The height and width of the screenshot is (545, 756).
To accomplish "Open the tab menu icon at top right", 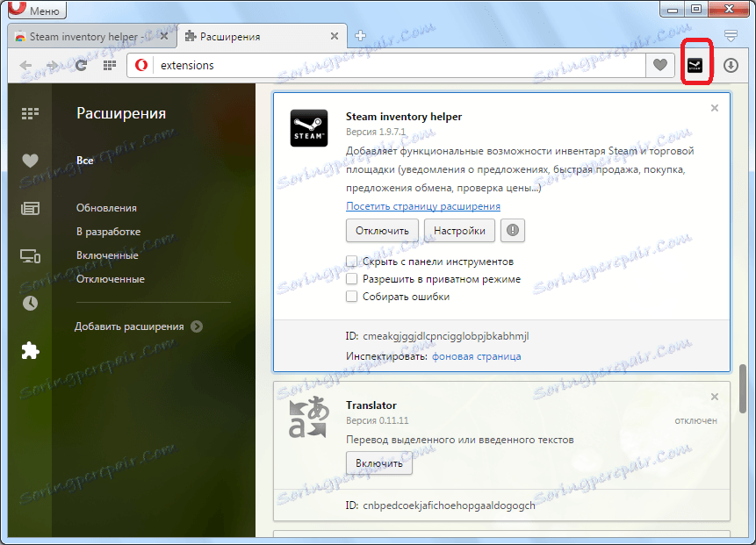I will pos(731,35).
